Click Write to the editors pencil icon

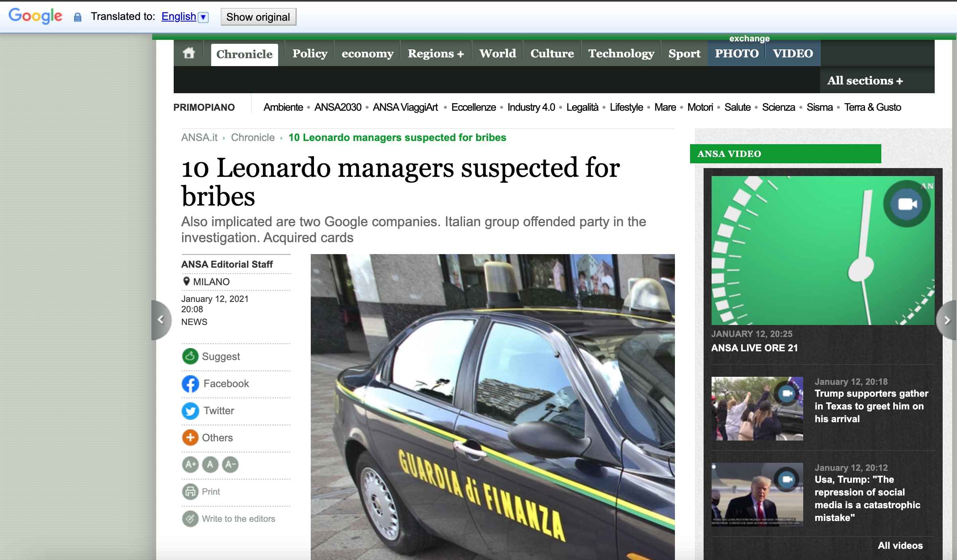click(190, 519)
